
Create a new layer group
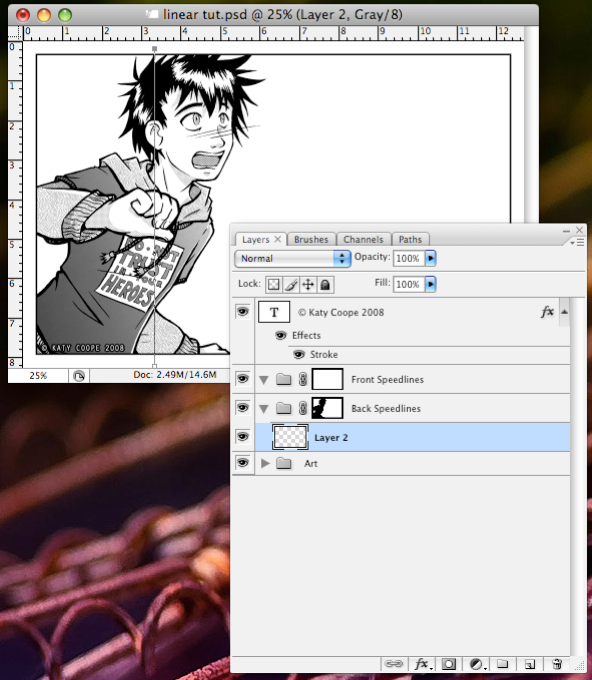pyautogui.click(x=502, y=664)
